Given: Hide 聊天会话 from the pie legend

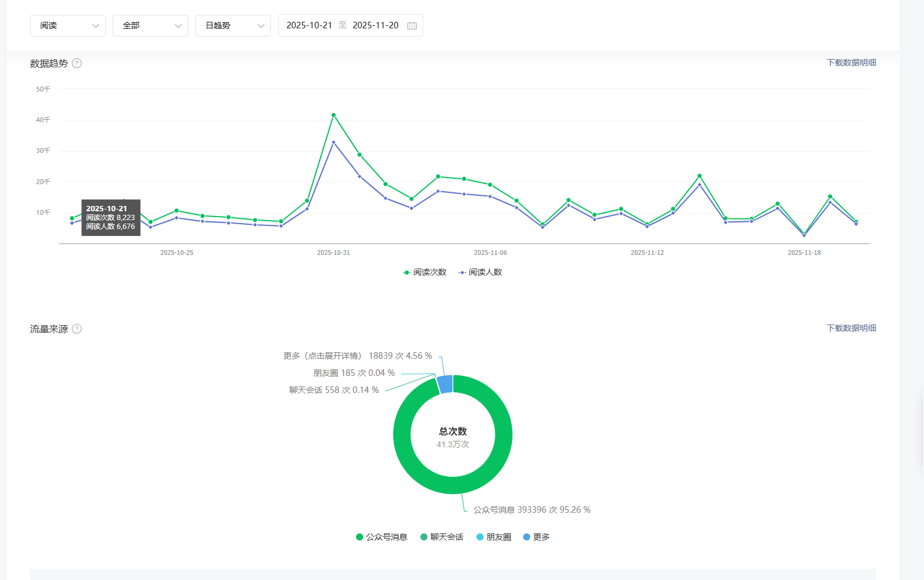Looking at the screenshot, I should (442, 537).
